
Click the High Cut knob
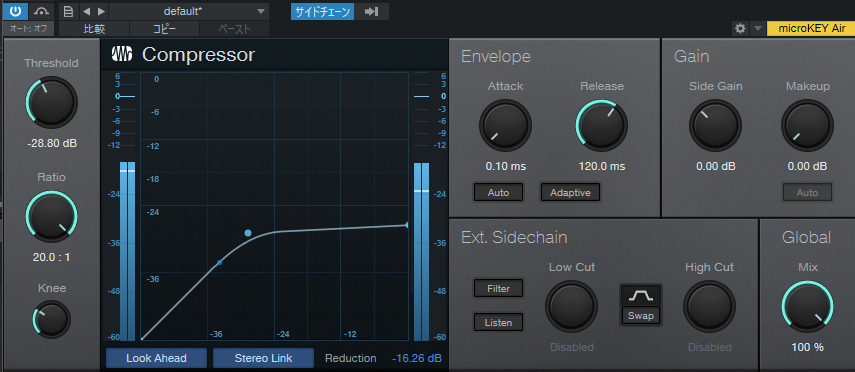point(709,307)
